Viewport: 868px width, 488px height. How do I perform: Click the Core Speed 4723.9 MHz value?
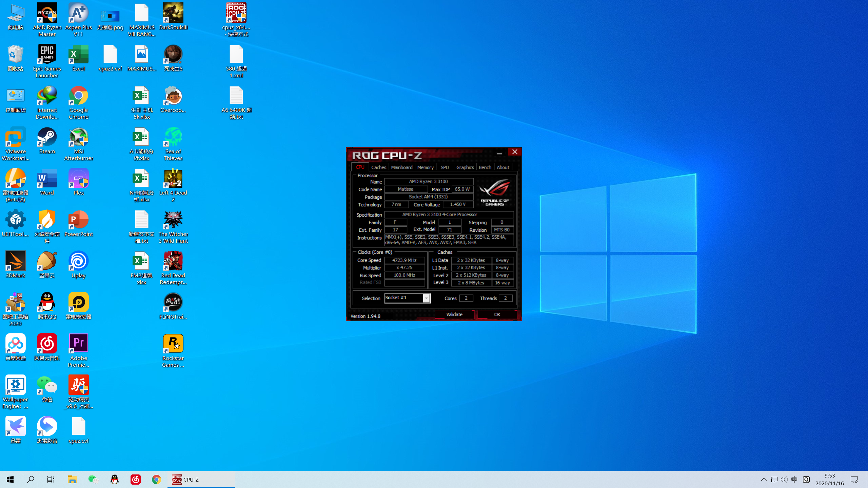pyautogui.click(x=405, y=260)
